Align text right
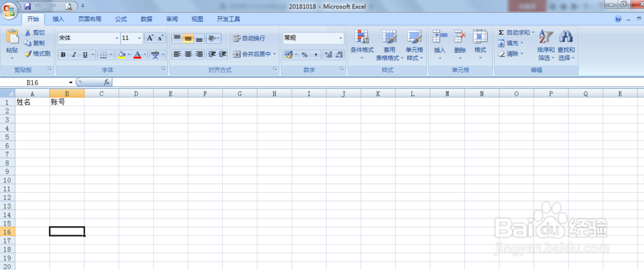Screen dimensions: 644x270 199,54
